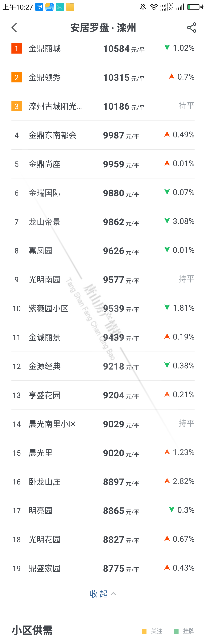Viewport: 206px width, 644px height.
Task: Open 金鼎丽城 community entry
Action: pyautogui.click(x=45, y=49)
